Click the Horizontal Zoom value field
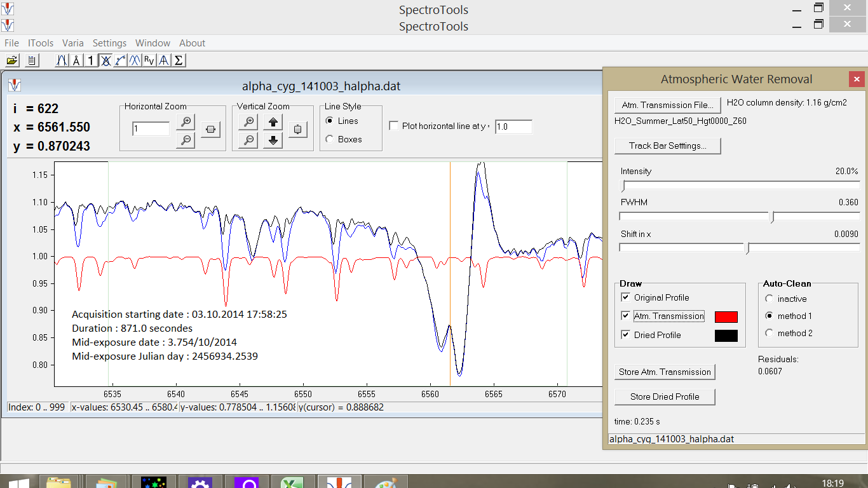Viewport: 868px width, 488px height. pos(151,130)
